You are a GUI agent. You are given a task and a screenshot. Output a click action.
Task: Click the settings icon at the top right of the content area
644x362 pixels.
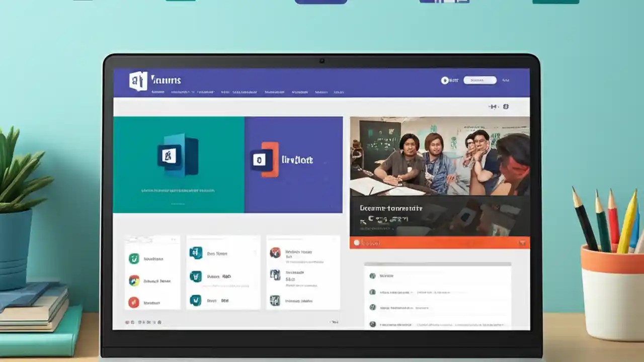click(506, 107)
